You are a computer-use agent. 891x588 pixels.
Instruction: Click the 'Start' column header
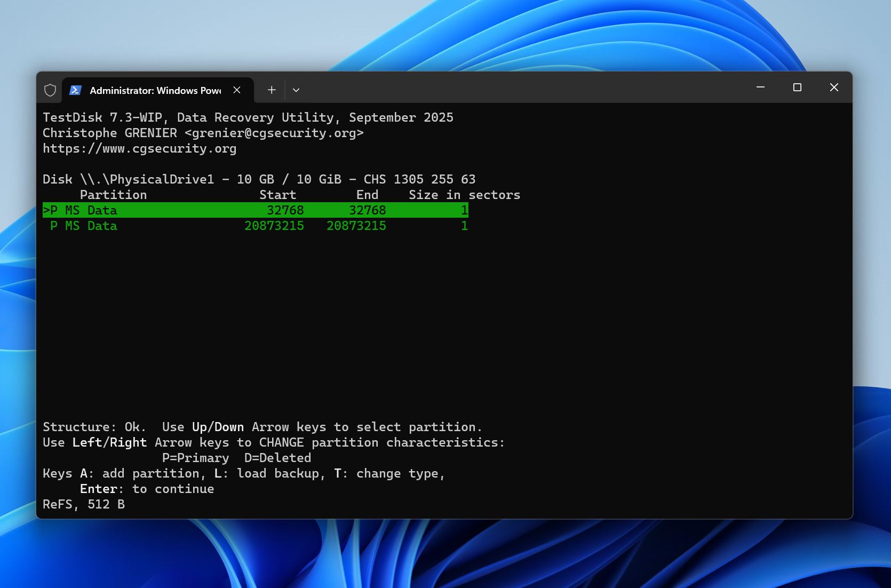click(277, 195)
